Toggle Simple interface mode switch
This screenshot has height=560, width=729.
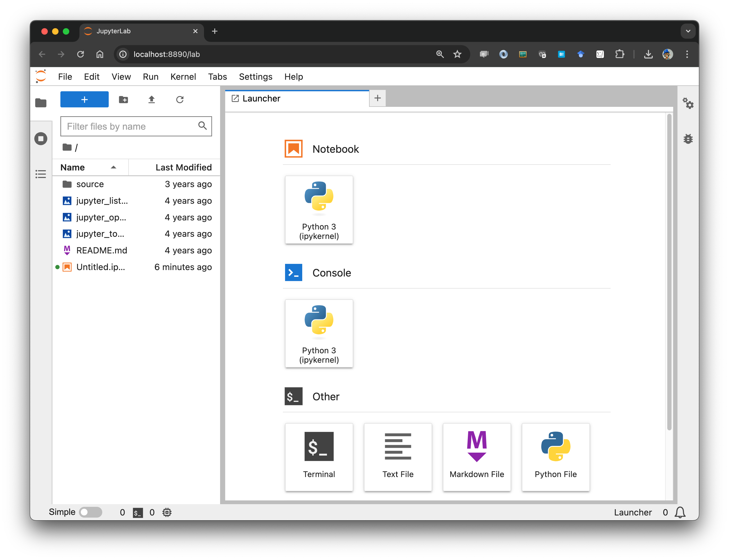click(x=91, y=512)
